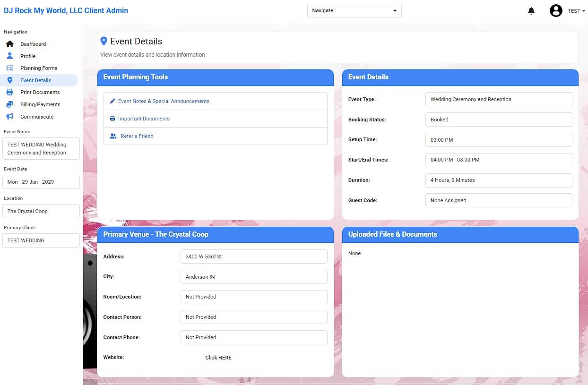Click Contact Phone field Not Provided
Viewport: 588px width, 385px height.
[254, 337]
